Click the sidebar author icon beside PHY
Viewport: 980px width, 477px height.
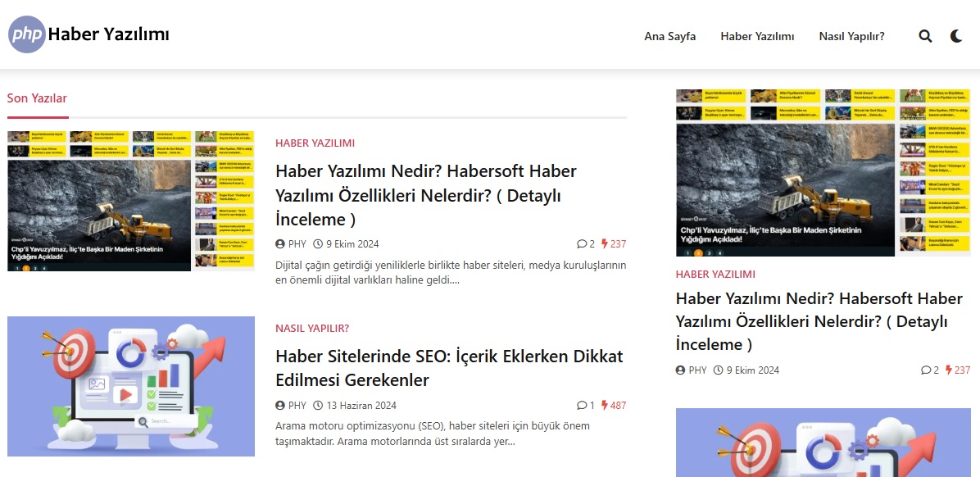click(x=681, y=370)
